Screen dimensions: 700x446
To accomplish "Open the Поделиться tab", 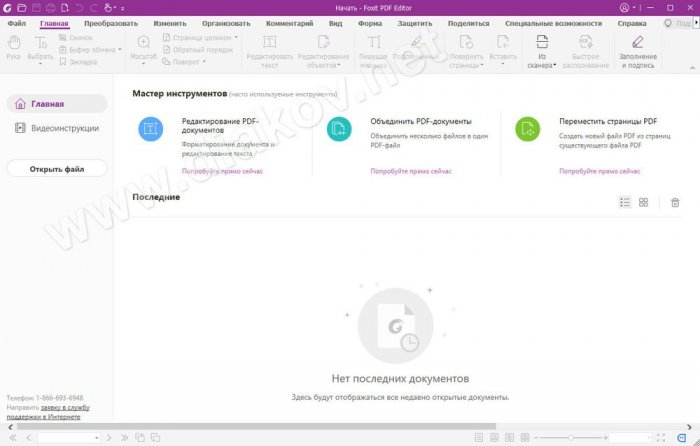I will (x=468, y=23).
